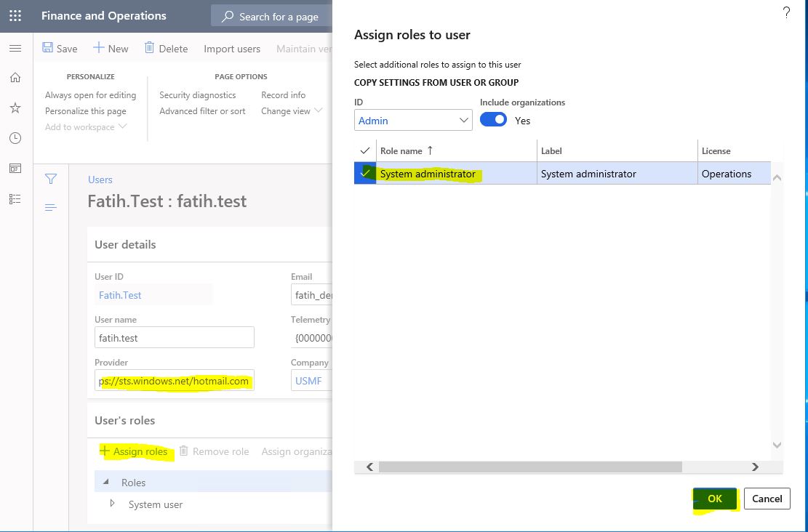Viewport: 808px width, 532px height.
Task: Expand the System user tree node
Action: click(x=112, y=504)
